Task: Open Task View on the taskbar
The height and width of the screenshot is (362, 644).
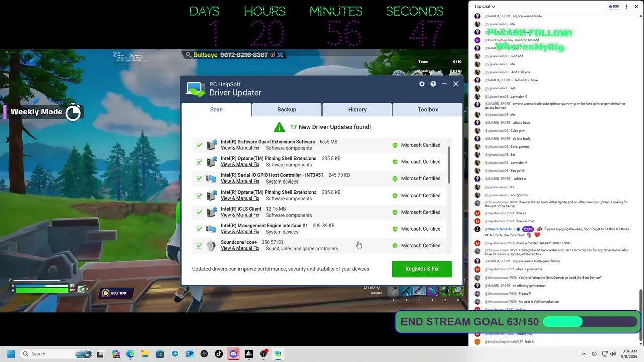Action: (x=100, y=354)
